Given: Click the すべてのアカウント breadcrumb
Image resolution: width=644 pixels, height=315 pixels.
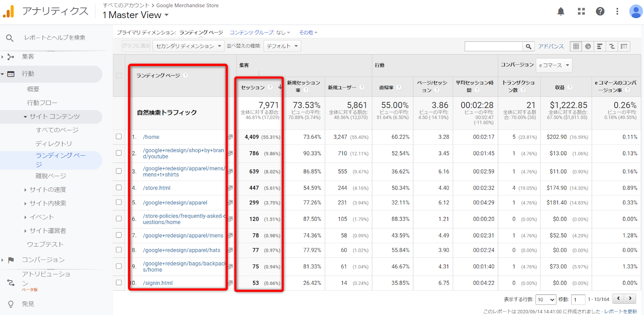Looking at the screenshot, I should tap(126, 5).
